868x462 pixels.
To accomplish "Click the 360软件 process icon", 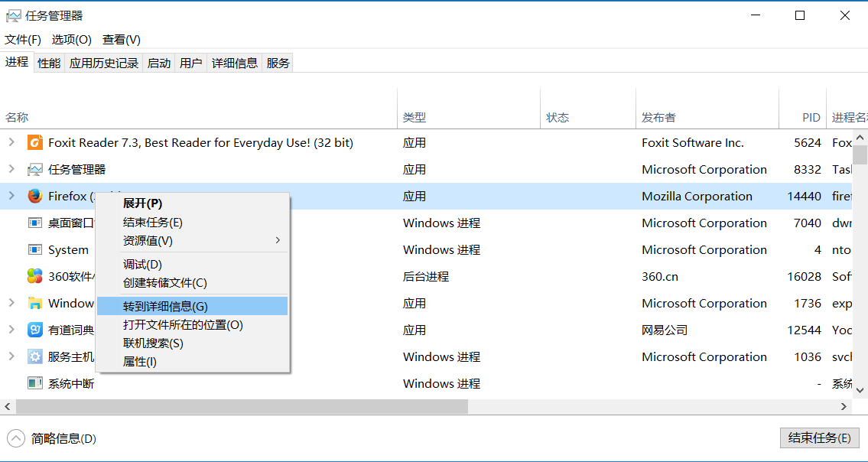I will [35, 276].
